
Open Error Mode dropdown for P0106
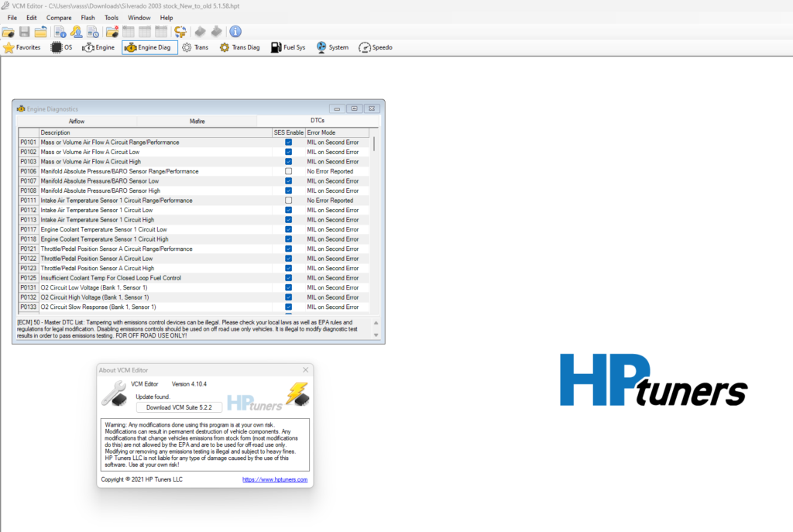coord(337,171)
